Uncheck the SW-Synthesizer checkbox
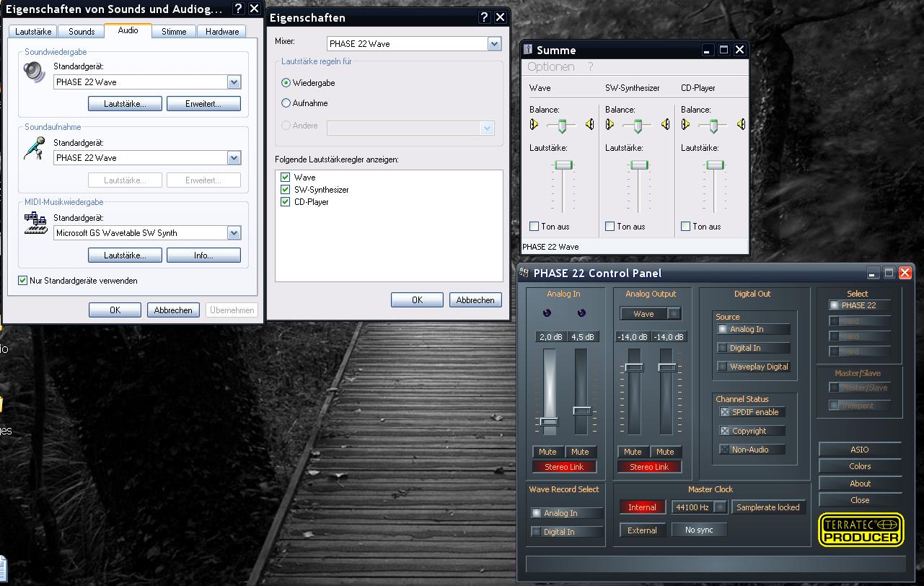 286,190
